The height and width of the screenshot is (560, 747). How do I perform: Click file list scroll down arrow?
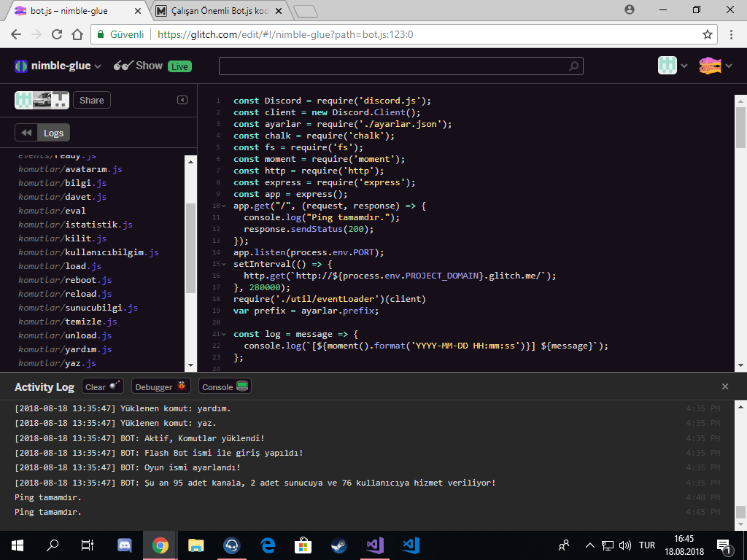[x=190, y=365]
